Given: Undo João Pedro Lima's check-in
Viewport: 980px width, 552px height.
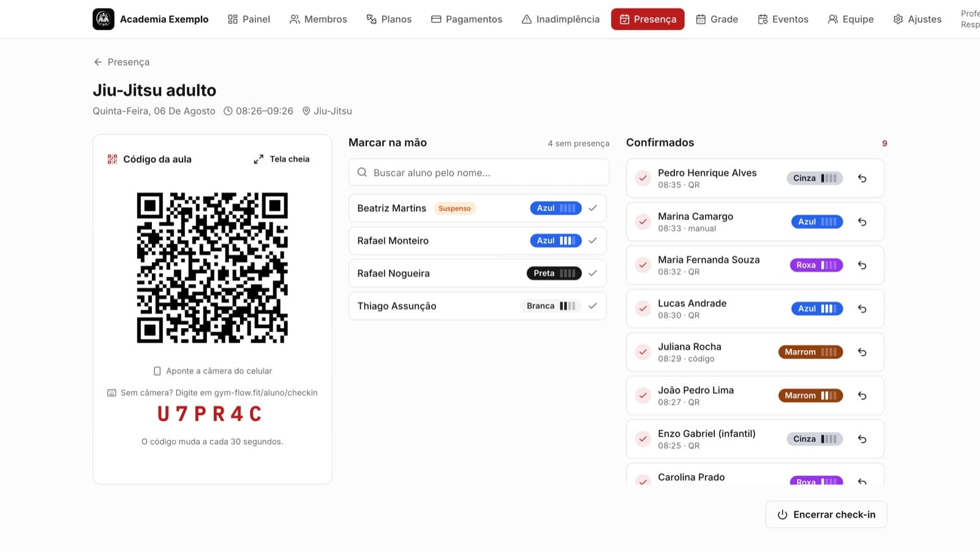Looking at the screenshot, I should pos(862,396).
